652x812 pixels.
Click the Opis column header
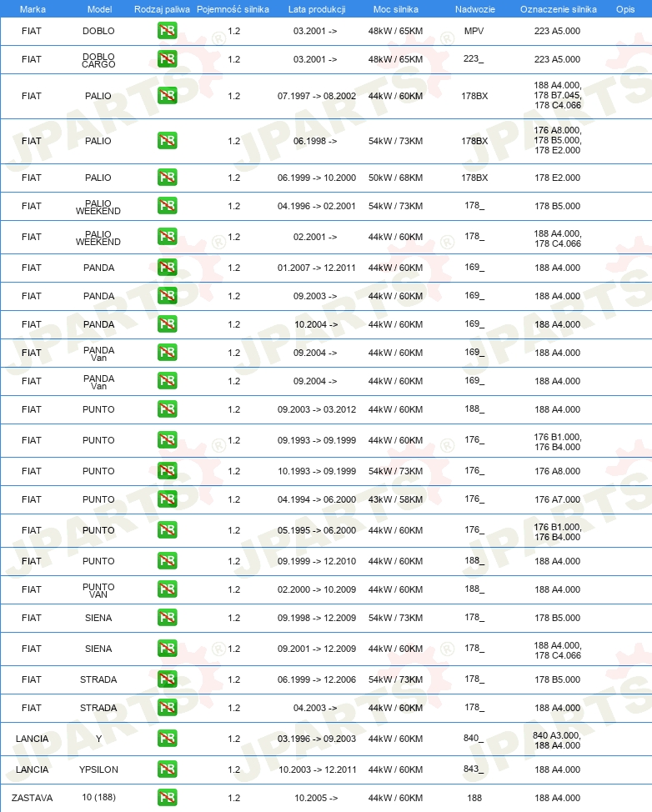pyautogui.click(x=625, y=9)
